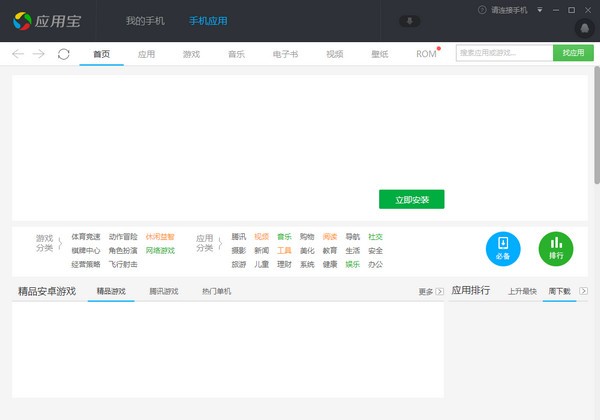Image resolution: width=600 pixels, height=420 pixels.
Task: Click the app and game search field
Action: (504, 52)
